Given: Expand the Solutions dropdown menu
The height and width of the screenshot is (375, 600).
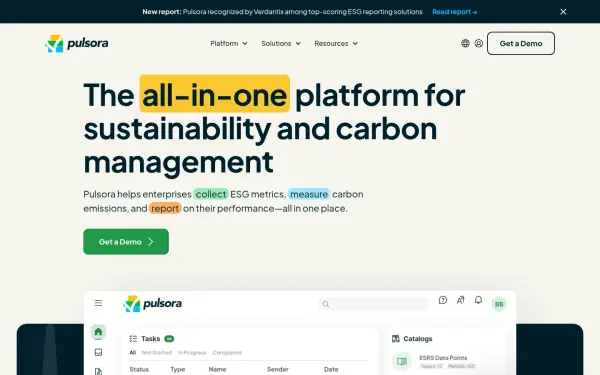Looking at the screenshot, I should coord(281,43).
